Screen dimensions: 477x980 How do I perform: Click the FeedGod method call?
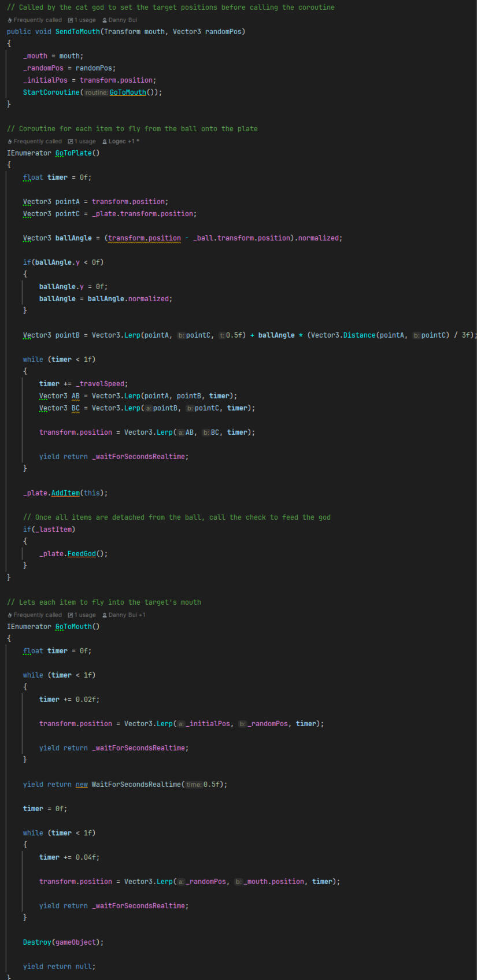(x=82, y=554)
